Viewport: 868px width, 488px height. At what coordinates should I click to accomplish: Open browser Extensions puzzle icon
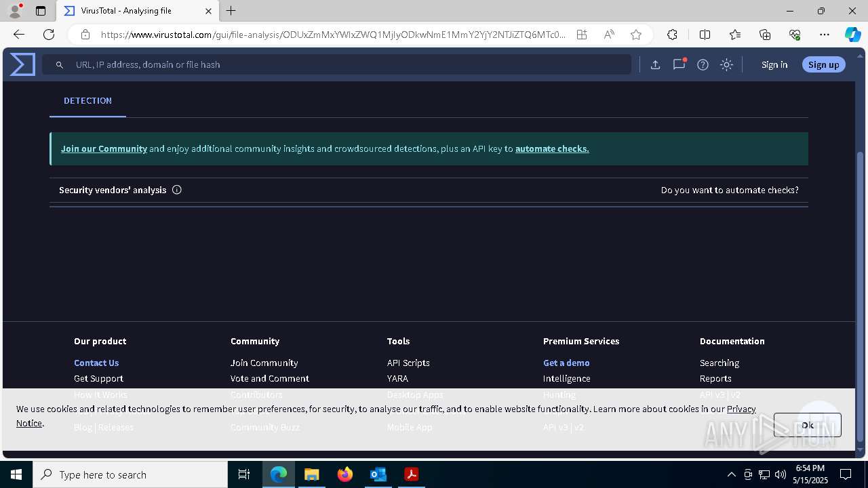pyautogui.click(x=672, y=35)
